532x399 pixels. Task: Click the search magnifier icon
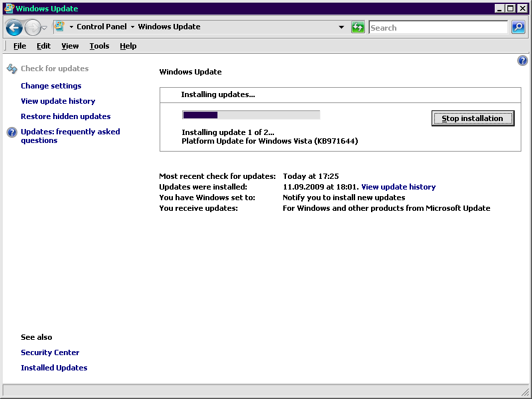point(518,27)
